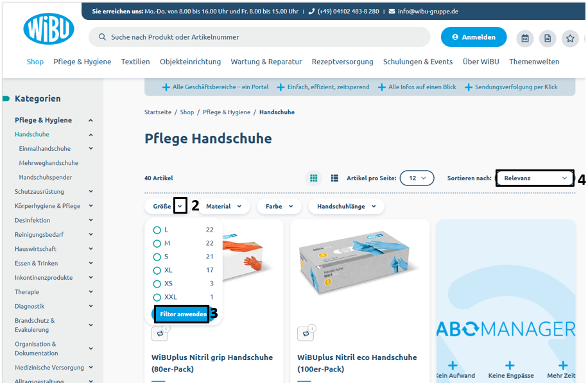Click info@wibu-gruppe.de email link

point(428,12)
